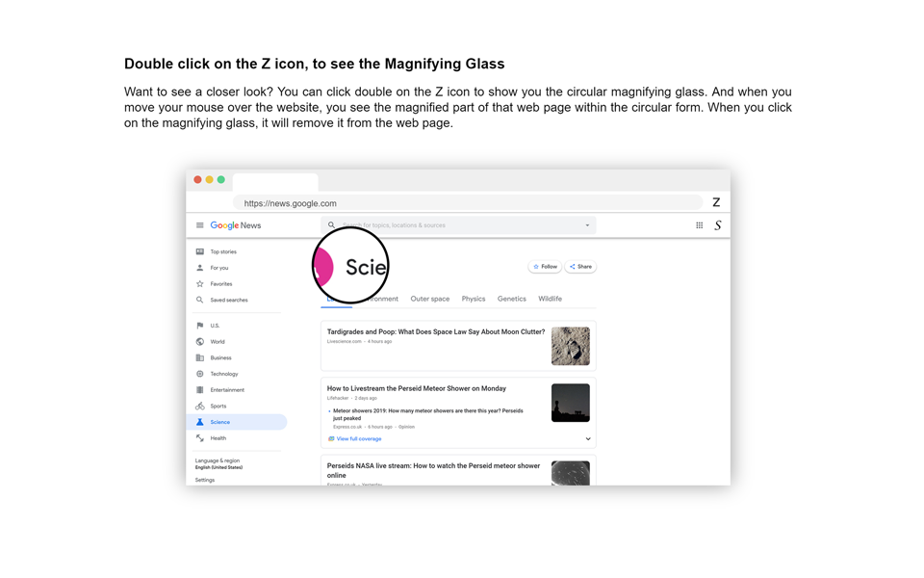Click the heading about double clicking Z icon

[x=314, y=64]
